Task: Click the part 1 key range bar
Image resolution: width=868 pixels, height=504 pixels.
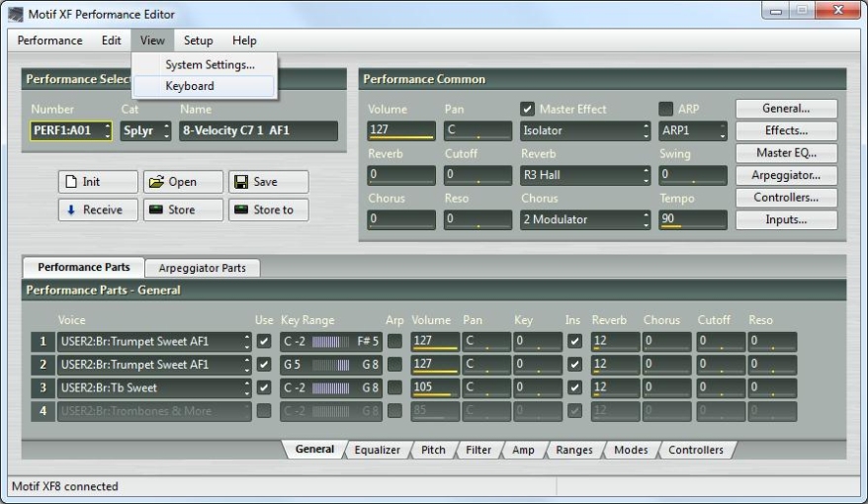Action: (x=330, y=342)
